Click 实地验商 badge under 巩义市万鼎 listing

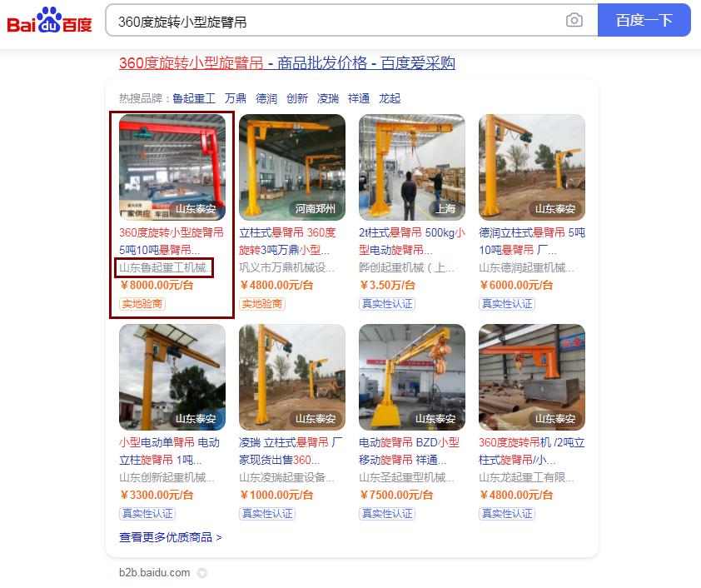(x=262, y=304)
